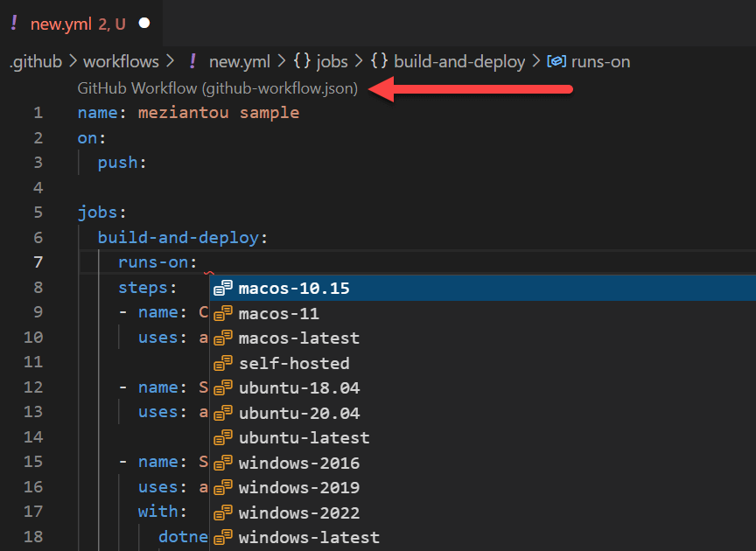Click the enum icon beside self-hosted suggestion
This screenshot has height=551, width=756.
point(224,363)
